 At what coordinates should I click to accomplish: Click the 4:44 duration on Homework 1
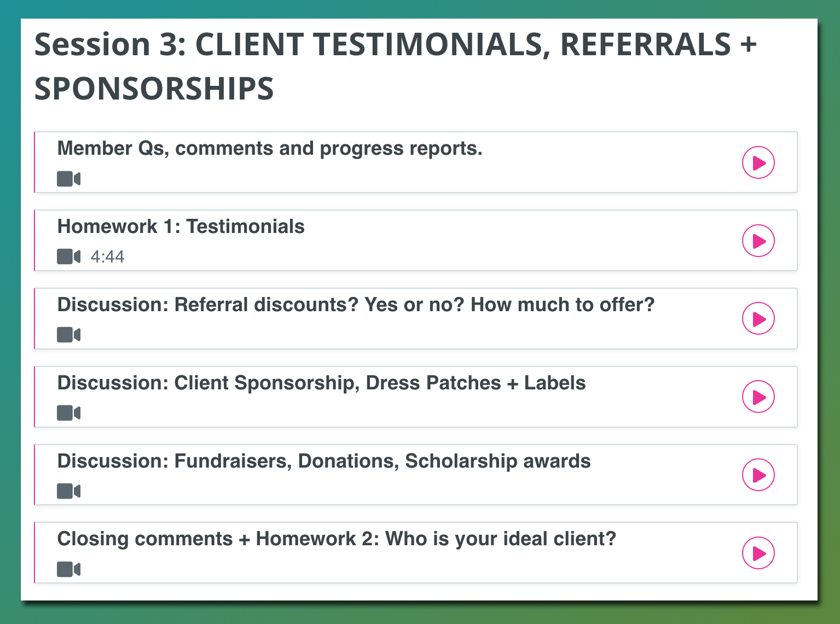click(x=108, y=256)
